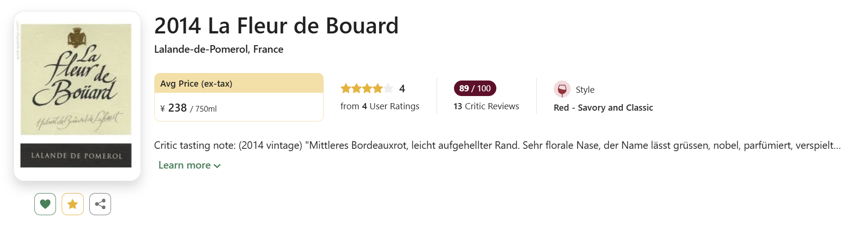
Task: Click the ¥ 238 price value
Action: tap(177, 108)
